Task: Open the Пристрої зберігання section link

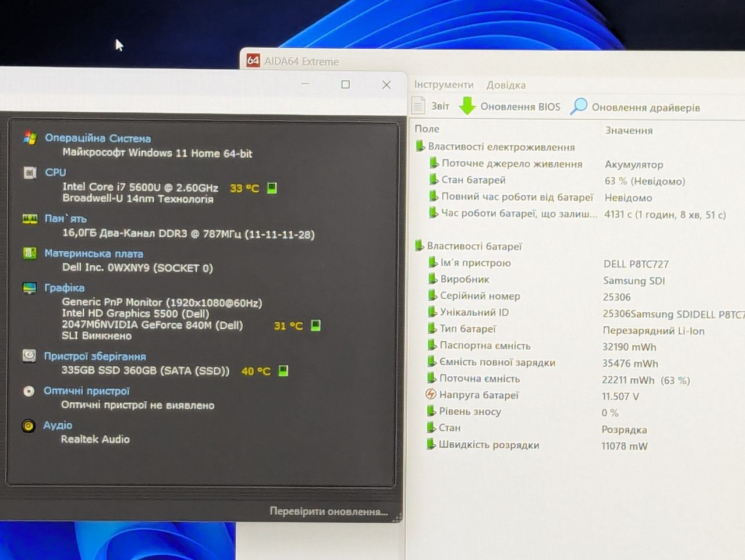Action: pos(95,356)
